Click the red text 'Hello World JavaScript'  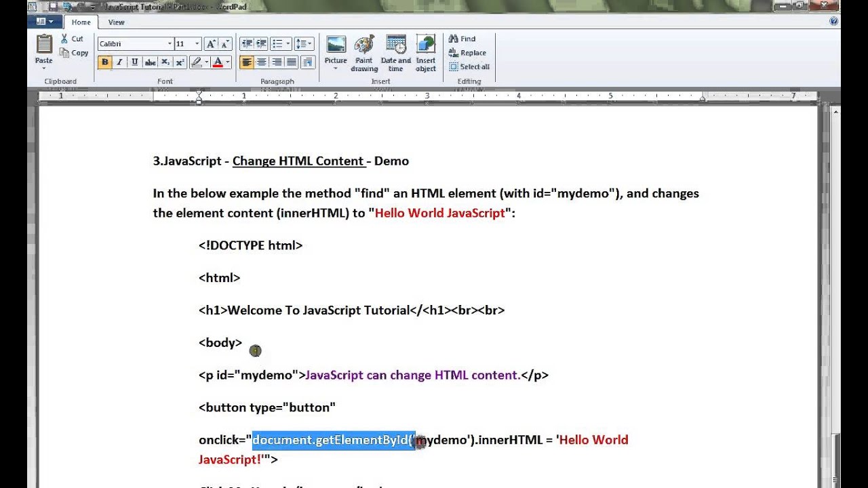439,213
